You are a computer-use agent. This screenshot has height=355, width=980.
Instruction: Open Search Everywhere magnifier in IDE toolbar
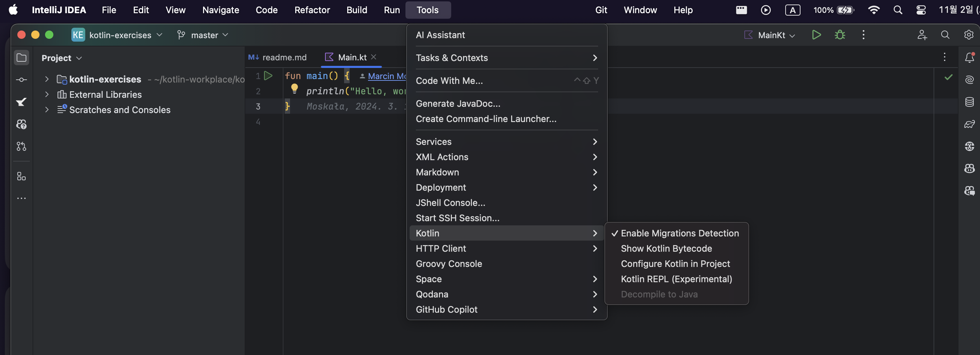945,35
